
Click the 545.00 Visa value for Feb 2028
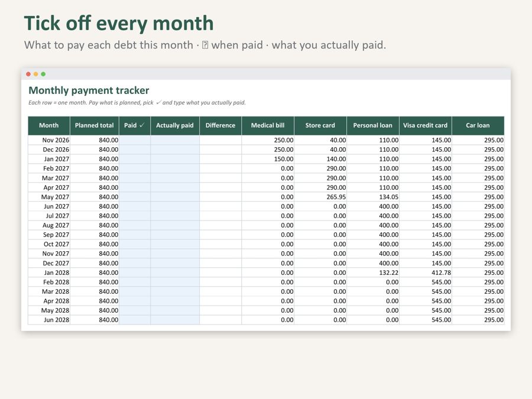pos(426,283)
